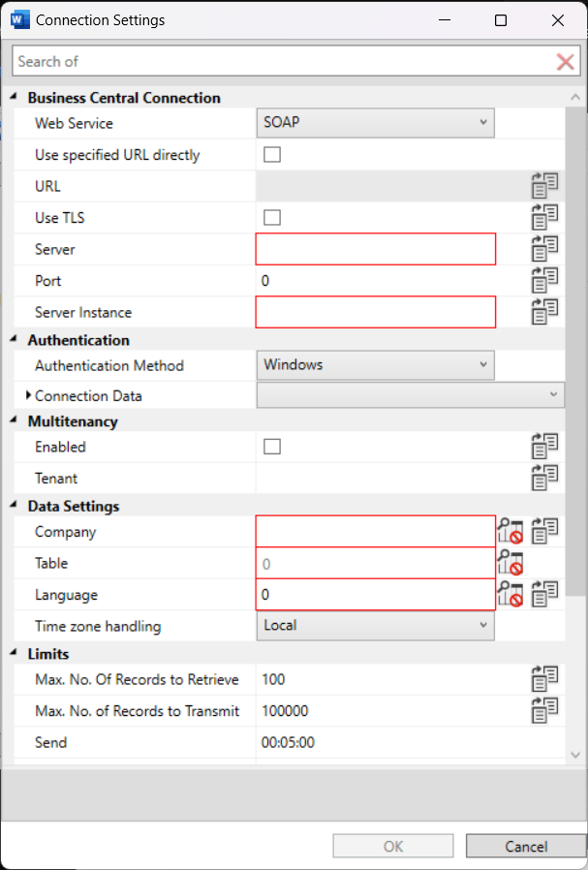
Task: Click the Language input field
Action: pos(376,595)
